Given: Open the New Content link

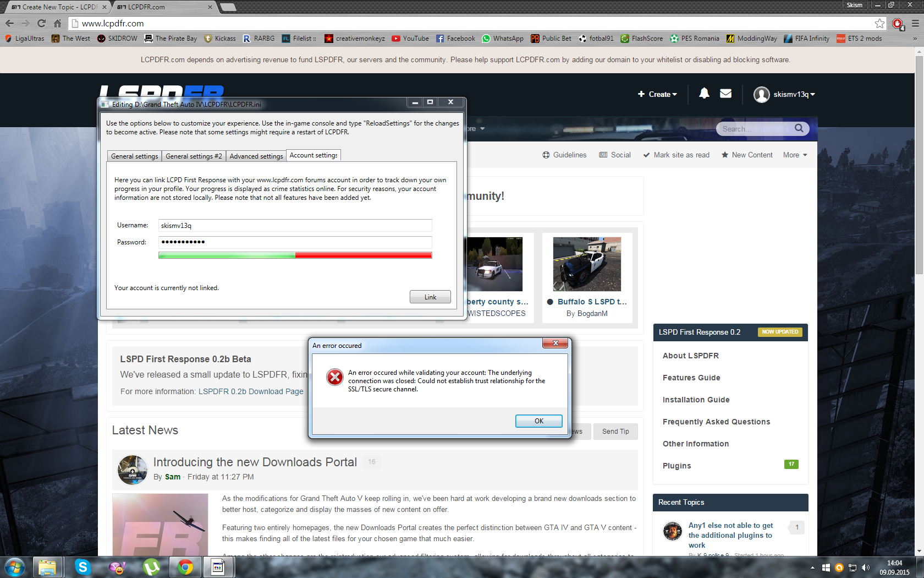Looking at the screenshot, I should 747,155.
